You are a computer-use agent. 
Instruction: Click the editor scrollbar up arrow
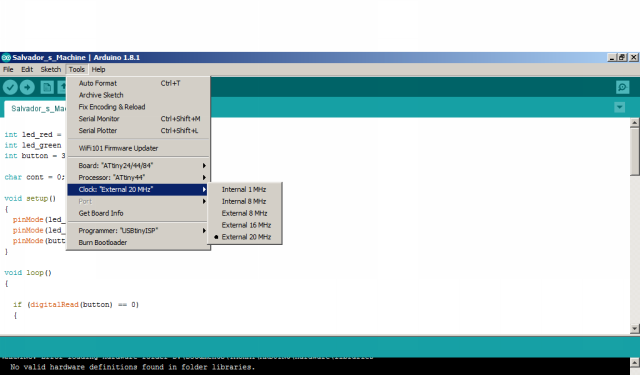click(x=634, y=122)
